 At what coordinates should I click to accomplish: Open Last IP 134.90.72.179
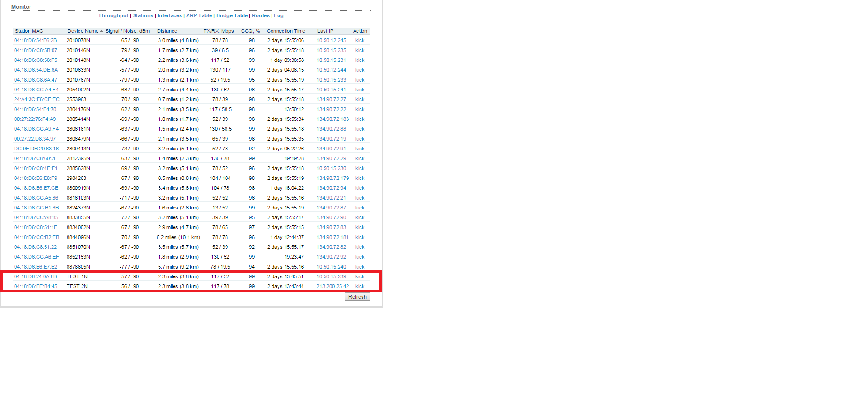333,178
